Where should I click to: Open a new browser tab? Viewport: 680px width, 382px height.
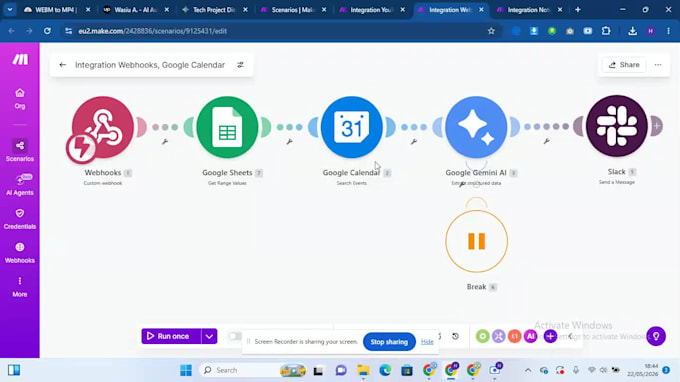coord(578,10)
